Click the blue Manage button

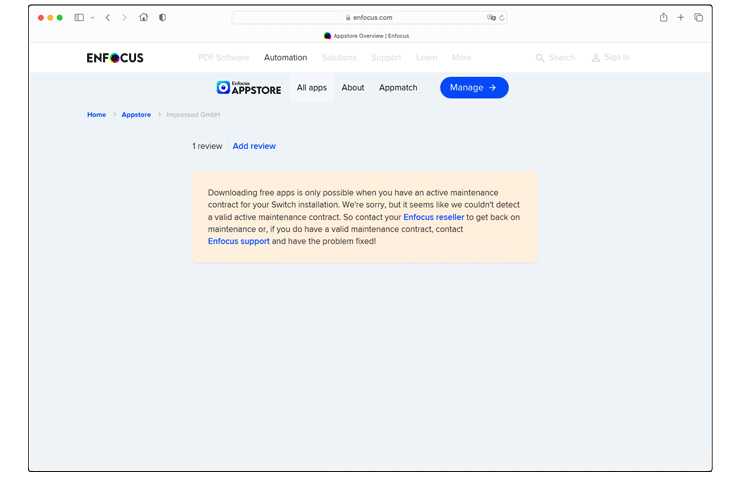click(x=474, y=88)
